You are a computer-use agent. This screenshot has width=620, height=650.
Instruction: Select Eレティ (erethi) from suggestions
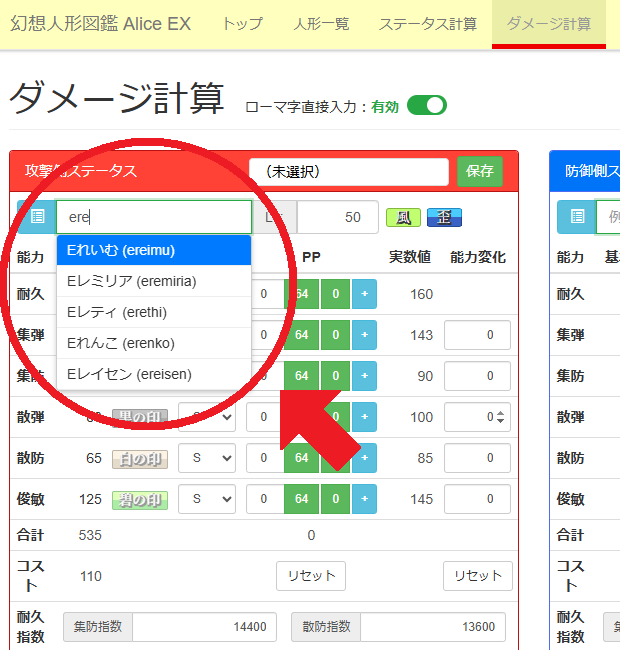point(154,312)
